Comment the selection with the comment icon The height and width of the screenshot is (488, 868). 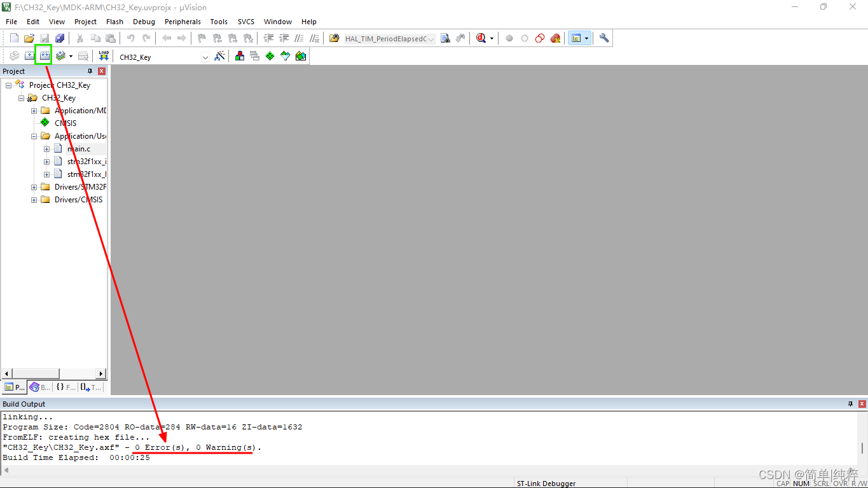[x=299, y=38]
